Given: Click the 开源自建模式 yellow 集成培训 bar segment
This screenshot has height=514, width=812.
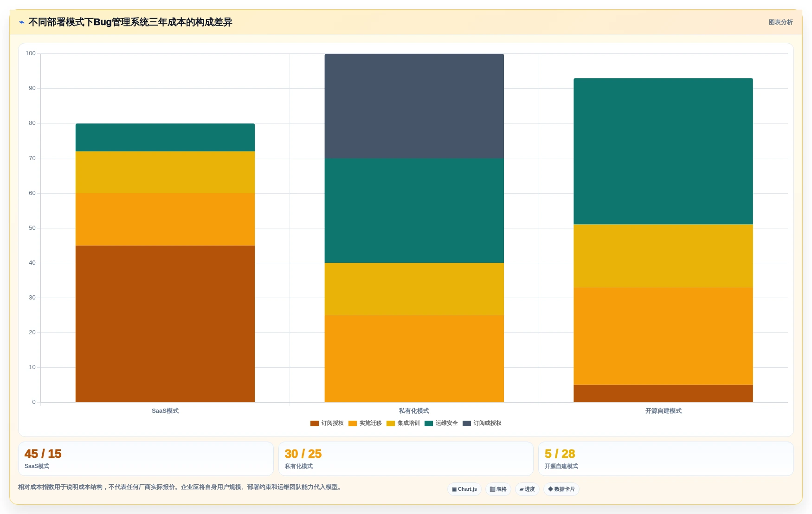Looking at the screenshot, I should [x=663, y=256].
